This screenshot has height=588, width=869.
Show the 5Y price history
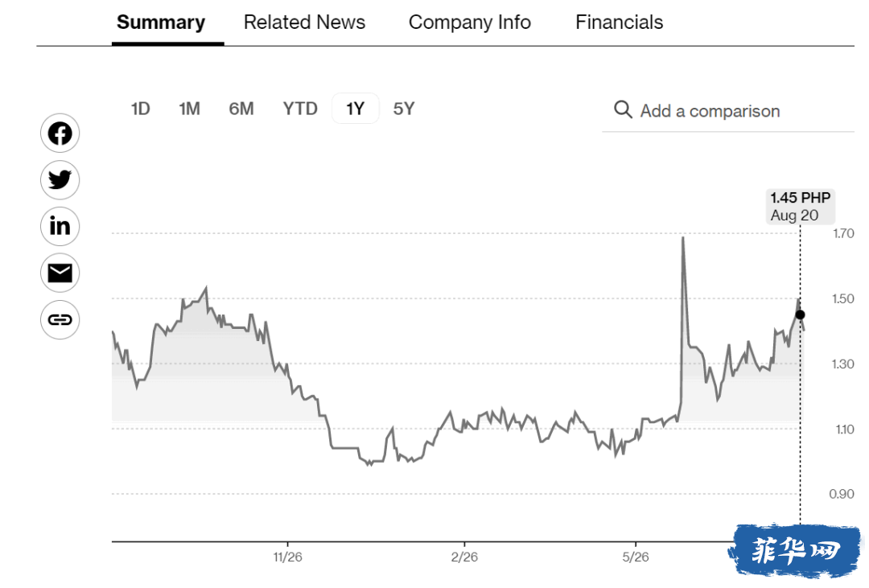click(404, 109)
